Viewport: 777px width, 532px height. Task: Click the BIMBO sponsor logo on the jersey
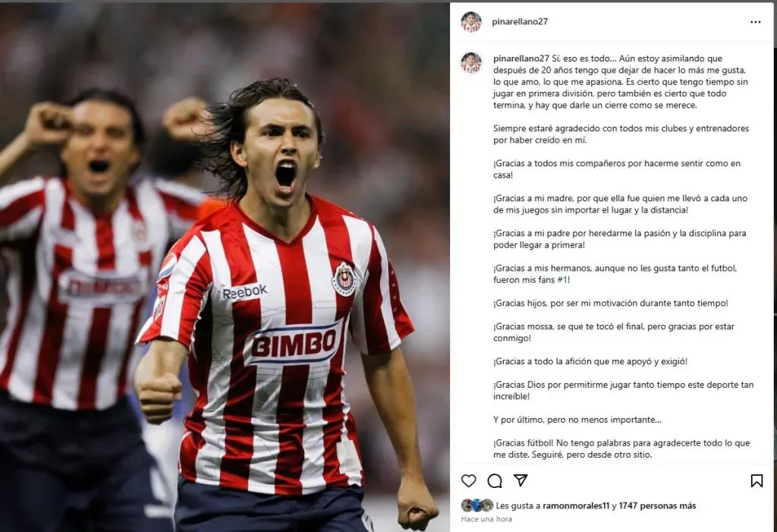(x=294, y=344)
